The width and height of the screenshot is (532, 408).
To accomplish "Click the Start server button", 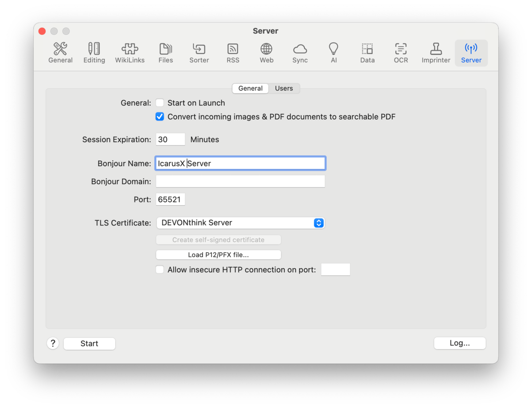I will (x=89, y=343).
